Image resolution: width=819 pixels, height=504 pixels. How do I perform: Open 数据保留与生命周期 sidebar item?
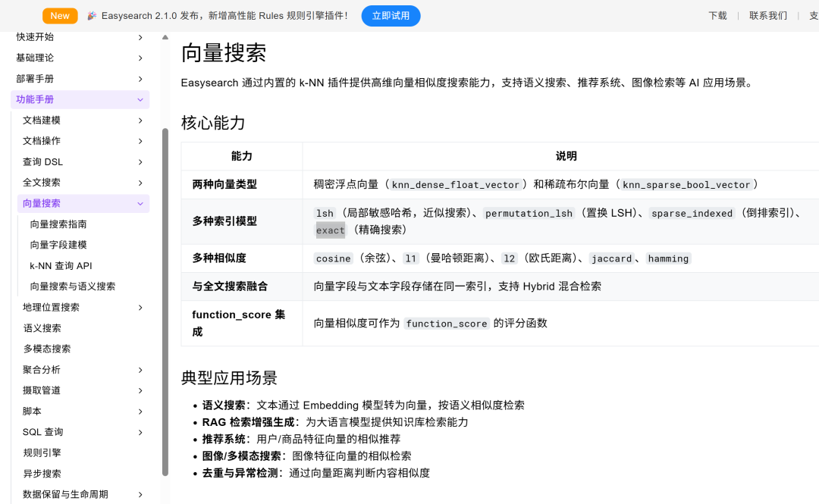[x=65, y=495]
